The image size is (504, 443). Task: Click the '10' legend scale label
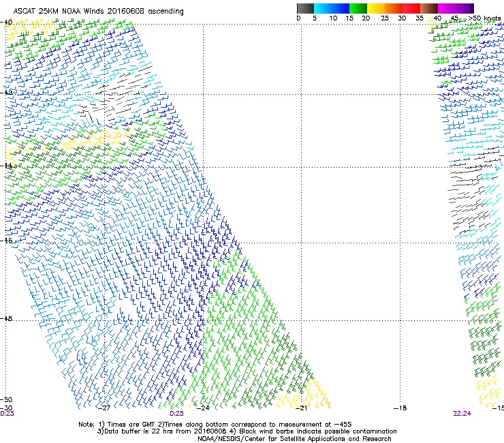point(333,18)
